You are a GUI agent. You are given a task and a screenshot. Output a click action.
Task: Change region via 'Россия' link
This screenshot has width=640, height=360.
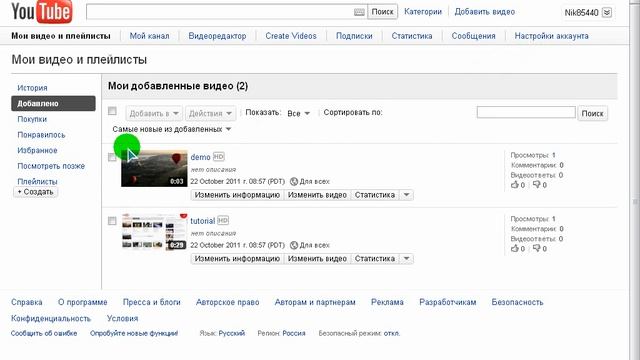click(x=293, y=333)
